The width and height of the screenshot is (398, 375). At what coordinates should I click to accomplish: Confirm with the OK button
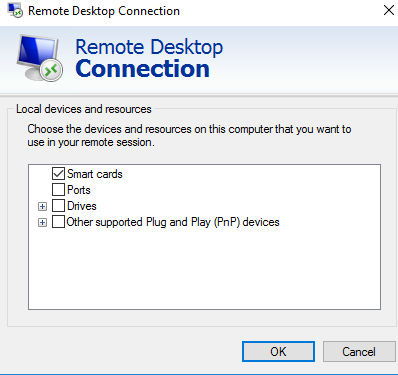pos(278,351)
